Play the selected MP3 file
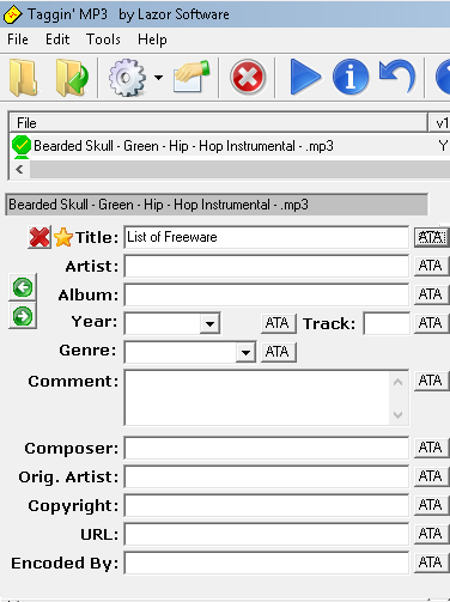Screen dimensions: 450x602 pos(304,77)
